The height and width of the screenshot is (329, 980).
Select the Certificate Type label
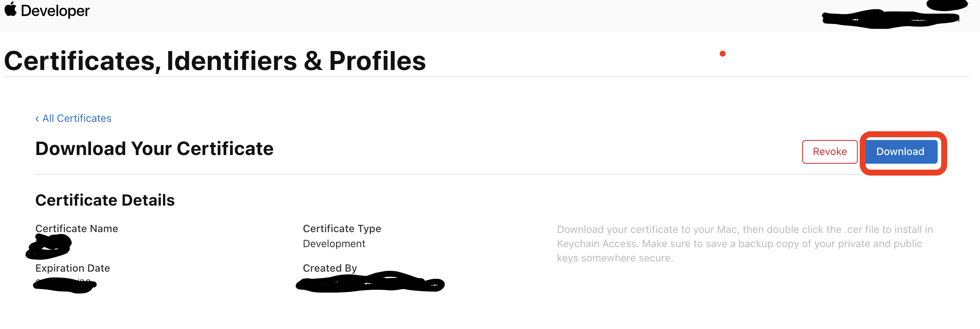click(x=342, y=229)
